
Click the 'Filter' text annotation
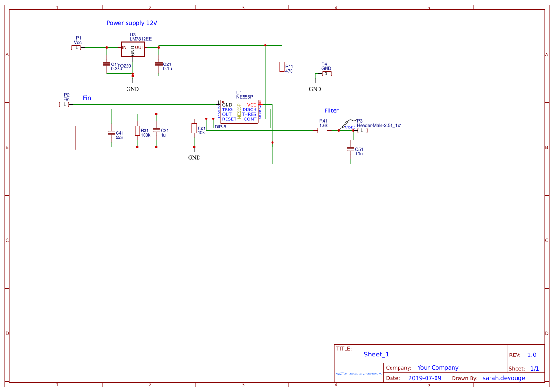pyautogui.click(x=331, y=110)
